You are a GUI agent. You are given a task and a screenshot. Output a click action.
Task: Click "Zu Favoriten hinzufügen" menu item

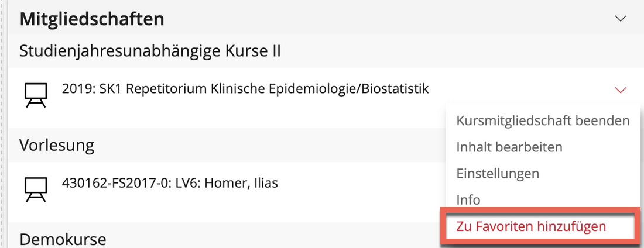[x=531, y=226]
